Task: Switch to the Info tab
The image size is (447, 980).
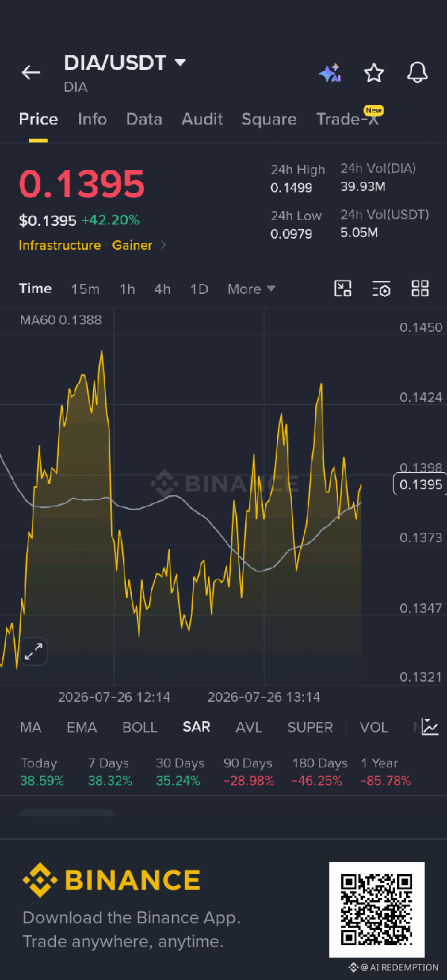Action: pyautogui.click(x=92, y=119)
